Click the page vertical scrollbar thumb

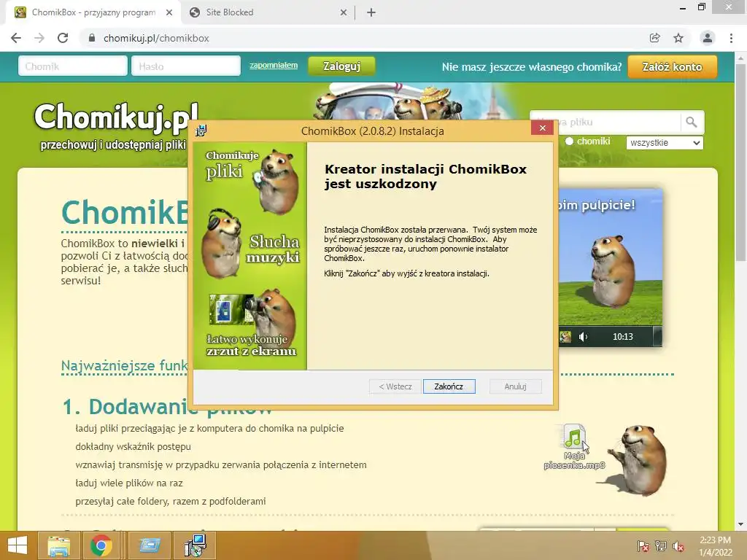click(x=740, y=162)
